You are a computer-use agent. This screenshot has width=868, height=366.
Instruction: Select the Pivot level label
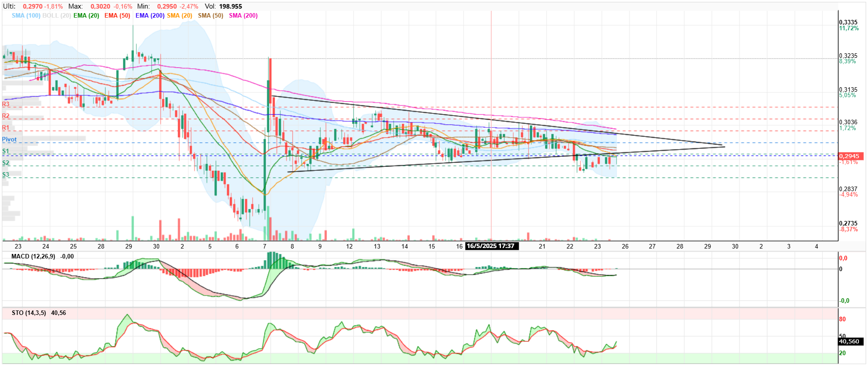(9, 140)
